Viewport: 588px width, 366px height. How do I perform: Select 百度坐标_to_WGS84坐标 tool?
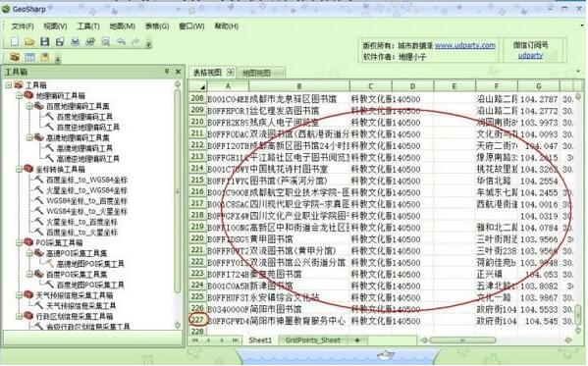(86, 180)
